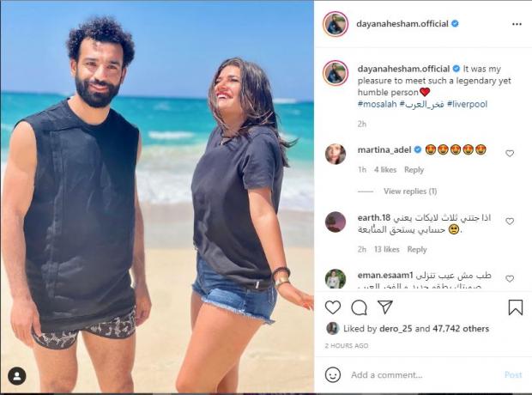Viewport: 532px width, 395px height.
Task: Open comments via the speech bubble icon
Action: [x=359, y=307]
